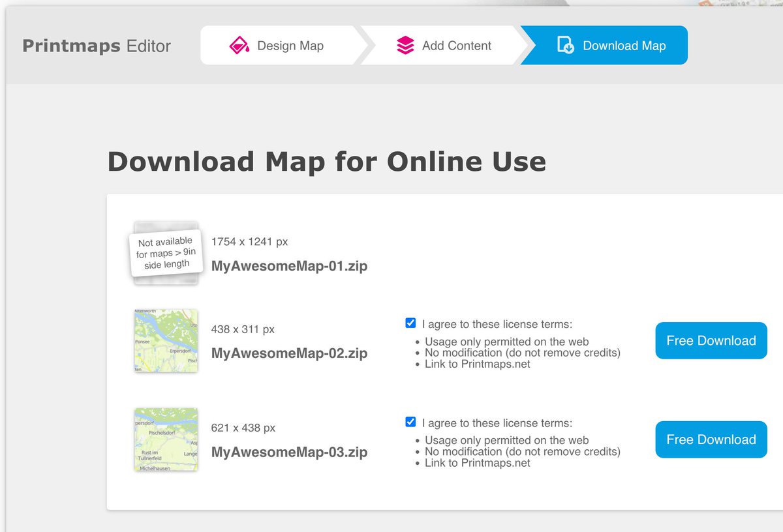
Task: Click 'No modification' term for MyAwesomeMap-03.zip
Action: pos(523,451)
